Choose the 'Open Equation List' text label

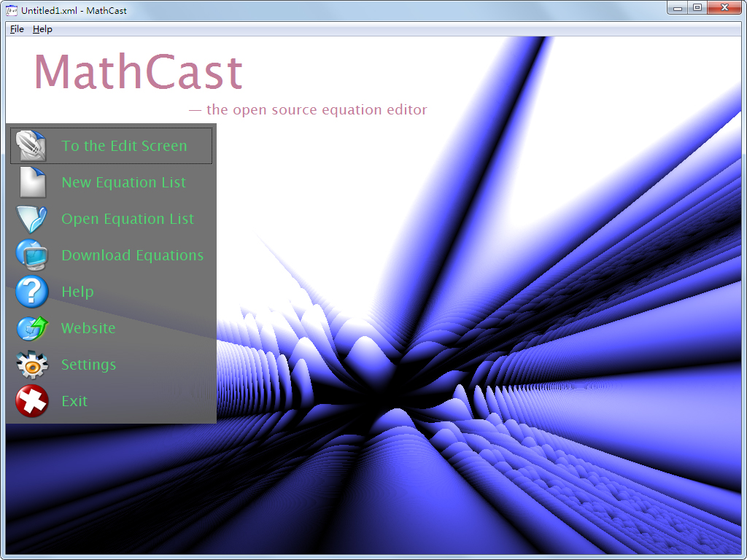[128, 219]
